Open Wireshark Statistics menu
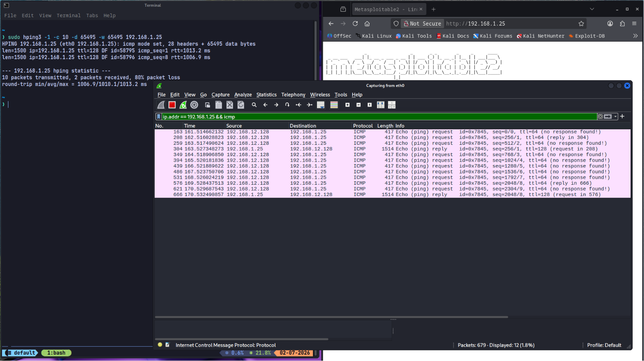Viewport: 644px width, 361px height. pos(267,95)
